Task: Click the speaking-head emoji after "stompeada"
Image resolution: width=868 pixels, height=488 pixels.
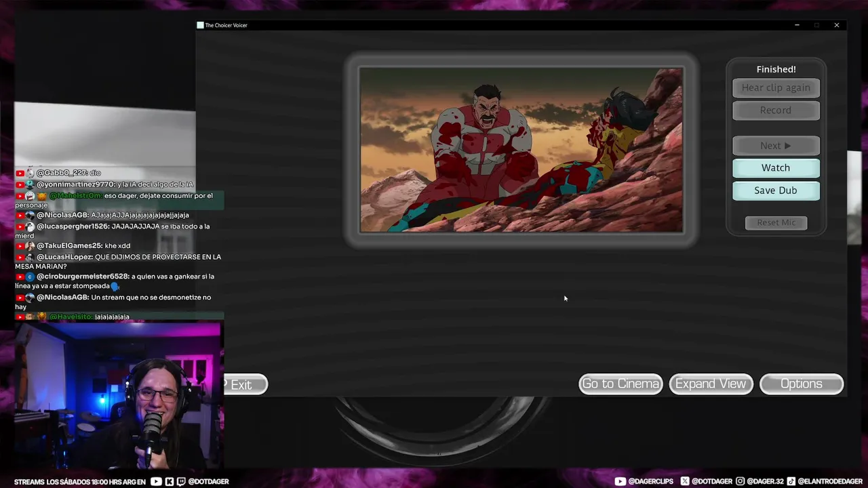Action: 115,286
